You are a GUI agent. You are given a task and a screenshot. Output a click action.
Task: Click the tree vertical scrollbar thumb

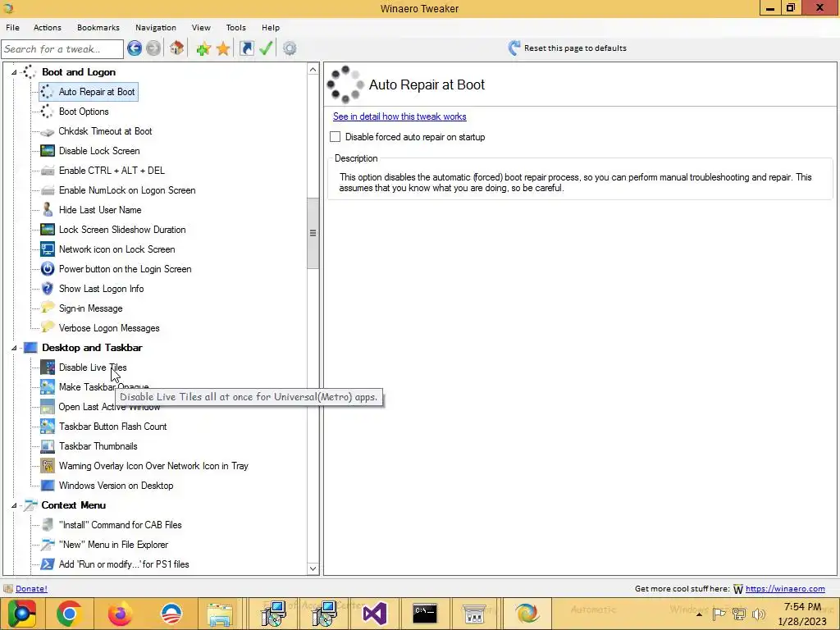click(313, 233)
